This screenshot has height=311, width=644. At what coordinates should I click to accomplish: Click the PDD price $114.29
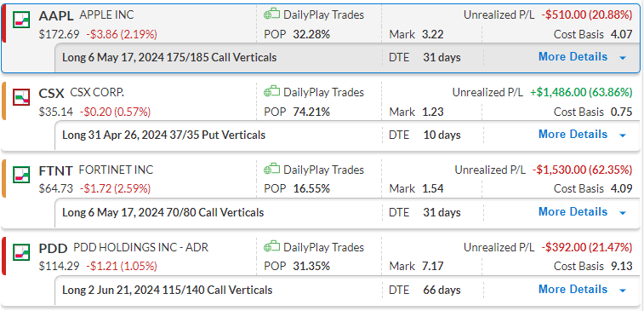59,266
